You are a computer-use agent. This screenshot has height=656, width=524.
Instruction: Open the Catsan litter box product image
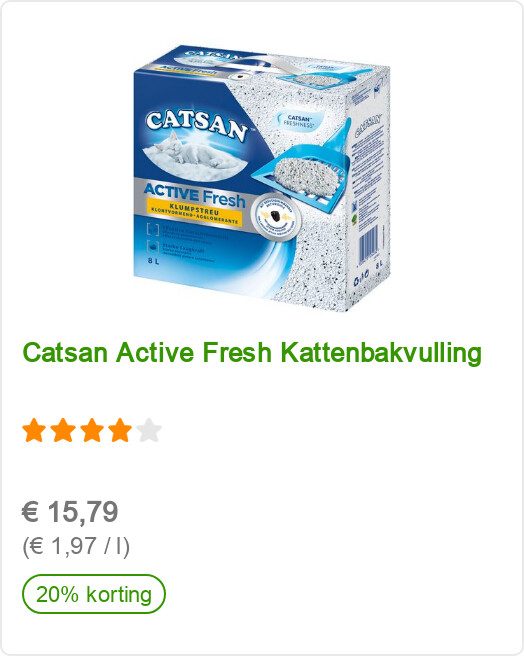click(262, 178)
